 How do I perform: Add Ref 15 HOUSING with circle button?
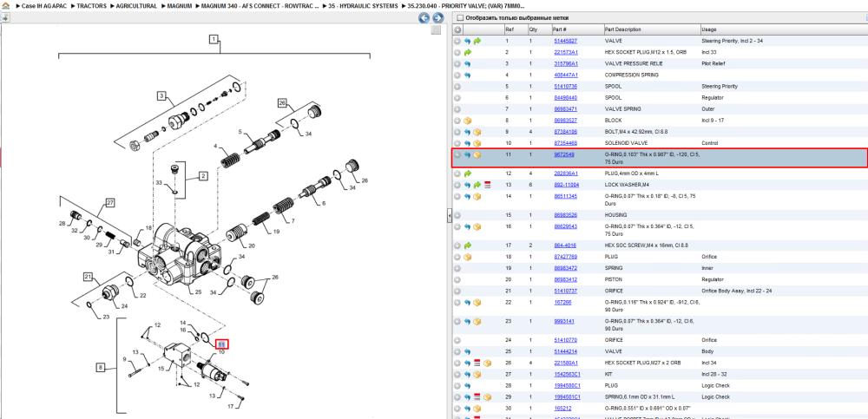457,215
